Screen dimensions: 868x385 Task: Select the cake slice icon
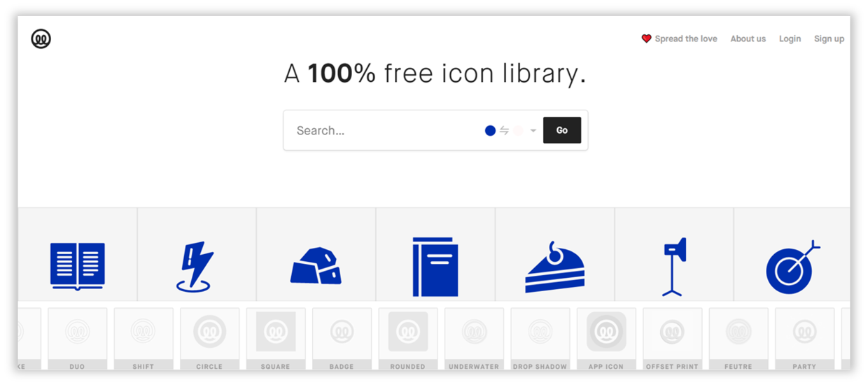tap(554, 267)
